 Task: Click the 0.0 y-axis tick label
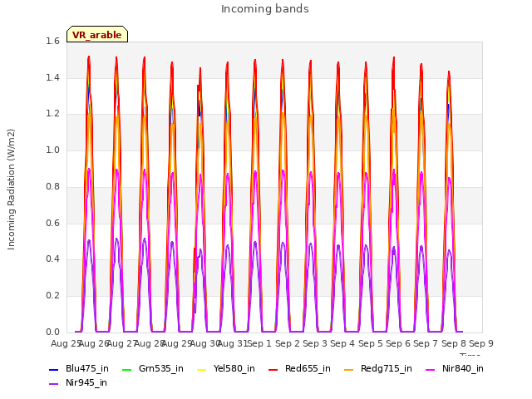(x=52, y=332)
